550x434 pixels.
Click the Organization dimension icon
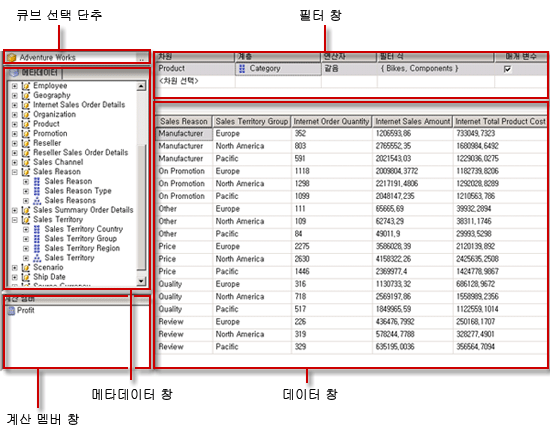pos(26,114)
